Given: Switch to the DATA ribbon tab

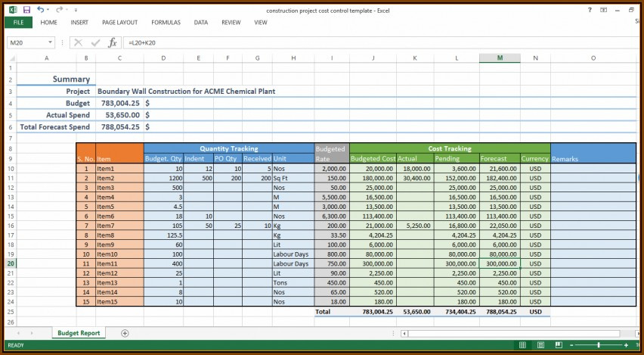Looking at the screenshot, I should point(201,23).
